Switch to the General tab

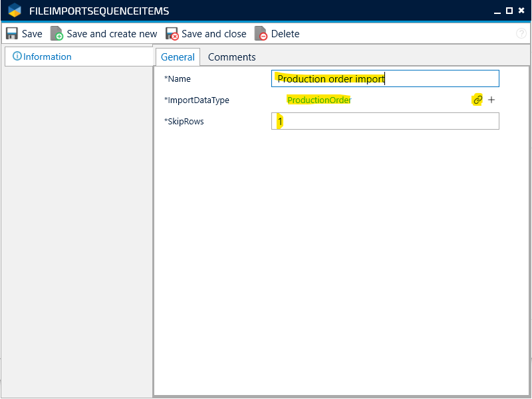(x=178, y=57)
